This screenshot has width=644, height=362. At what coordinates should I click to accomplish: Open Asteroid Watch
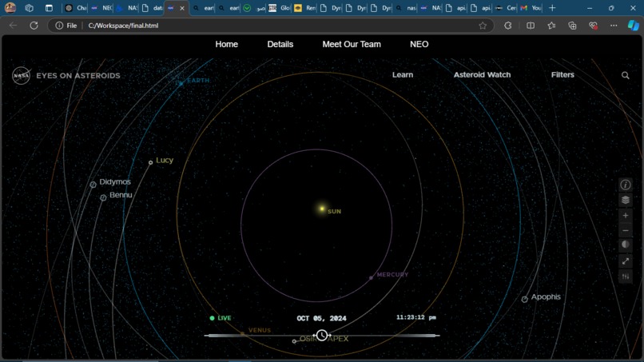point(482,75)
